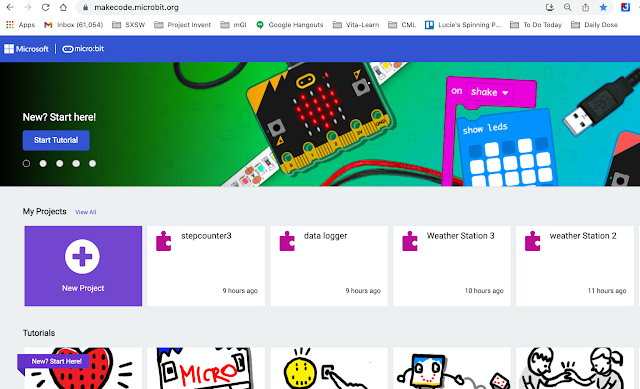640x389 pixels.
Task: Click the Microsoft logo
Action: coord(26,49)
